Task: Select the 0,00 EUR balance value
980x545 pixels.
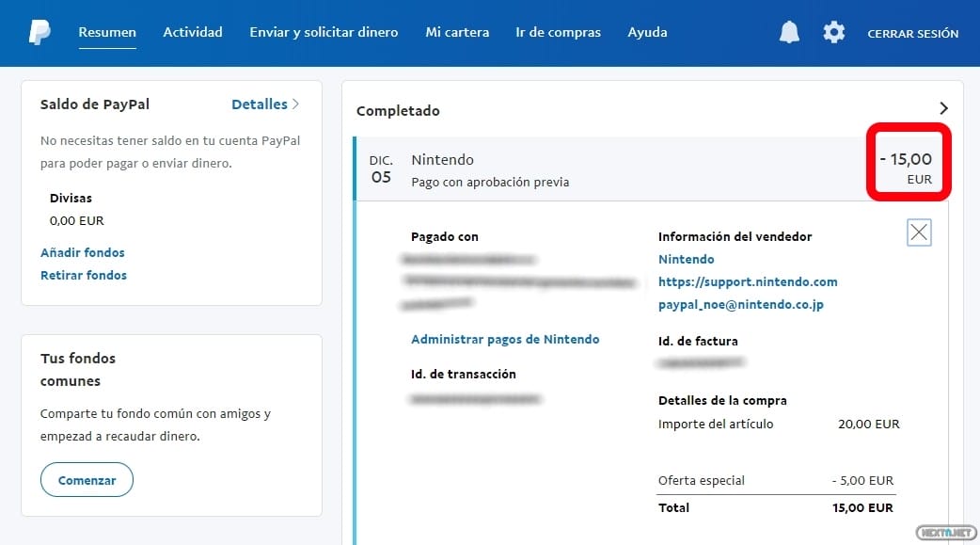Action: tap(77, 221)
